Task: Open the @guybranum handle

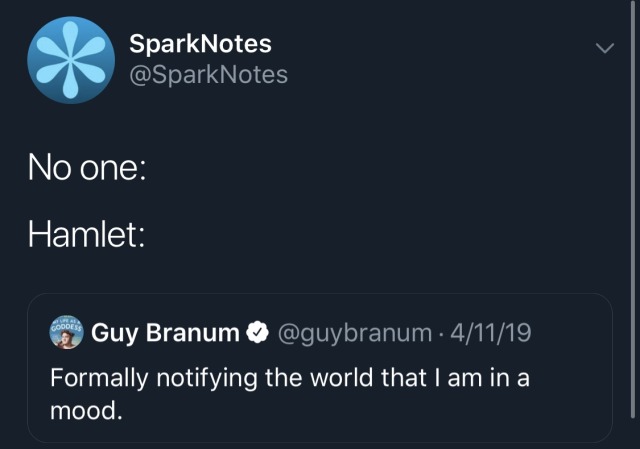Action: (x=355, y=333)
